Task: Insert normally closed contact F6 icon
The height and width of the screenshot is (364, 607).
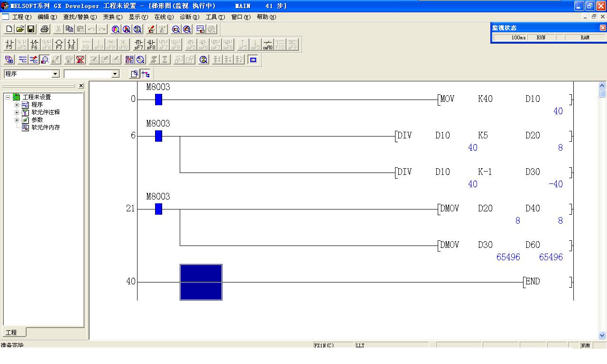Action: point(34,45)
